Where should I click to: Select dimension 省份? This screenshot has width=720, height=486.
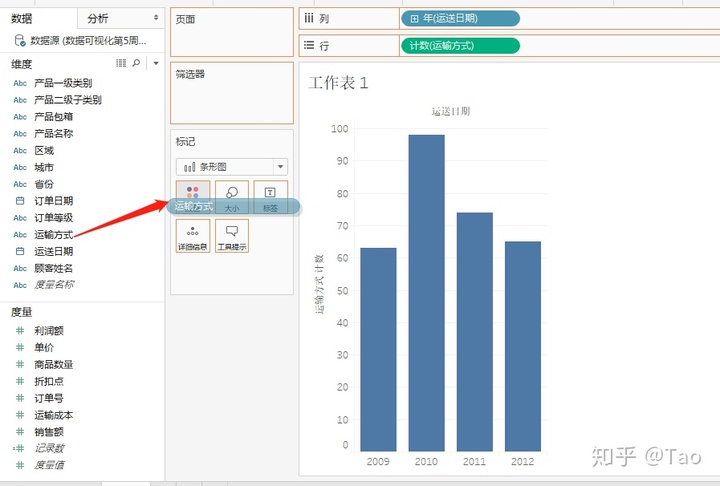tap(44, 184)
